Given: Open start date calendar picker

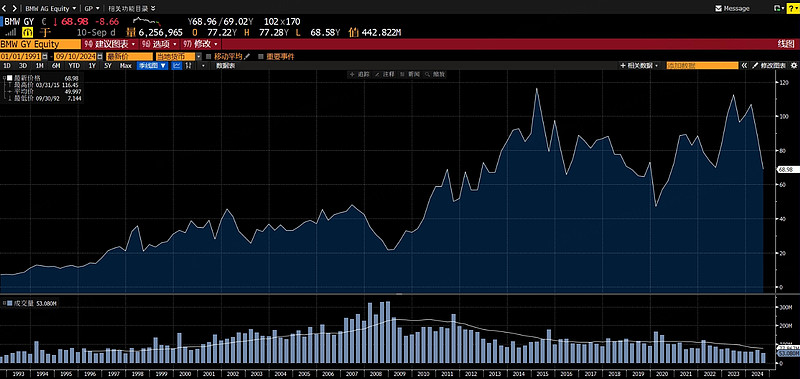Looking at the screenshot, I should pyautogui.click(x=45, y=56).
